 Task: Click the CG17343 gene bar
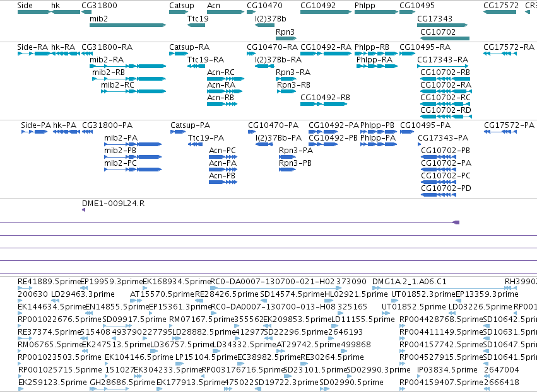coord(442,25)
